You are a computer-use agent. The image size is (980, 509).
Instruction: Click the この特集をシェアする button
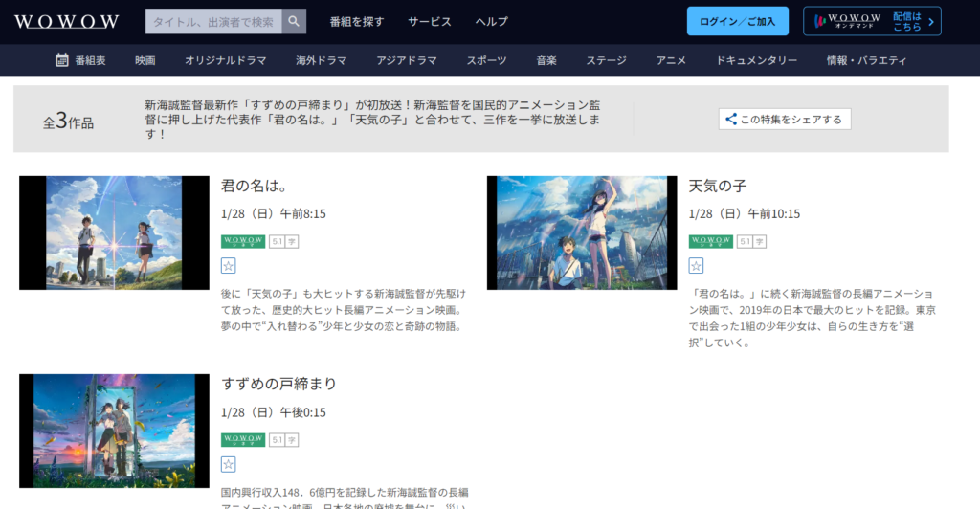[x=785, y=119]
